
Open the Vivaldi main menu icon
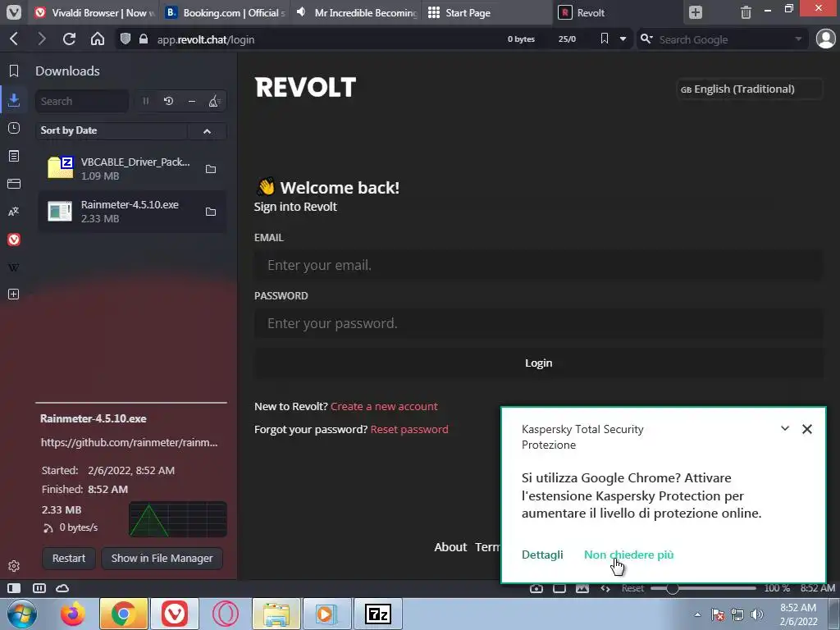click(x=14, y=12)
